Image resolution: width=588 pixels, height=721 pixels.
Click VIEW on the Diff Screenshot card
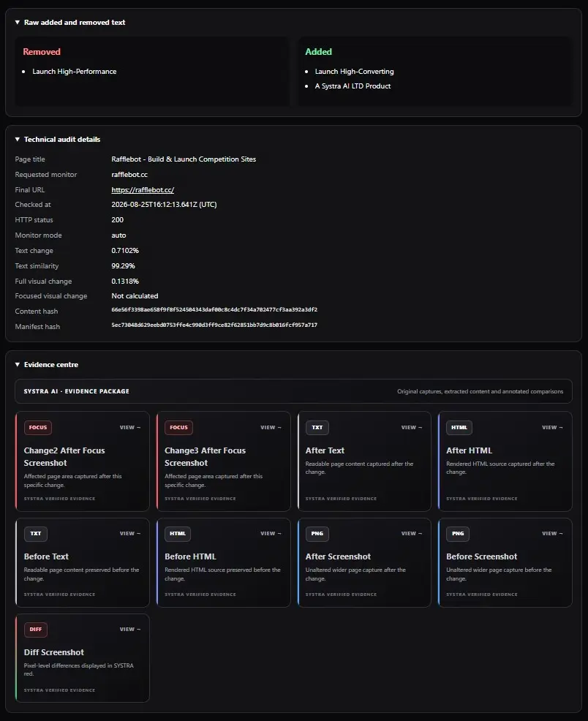tap(130, 630)
